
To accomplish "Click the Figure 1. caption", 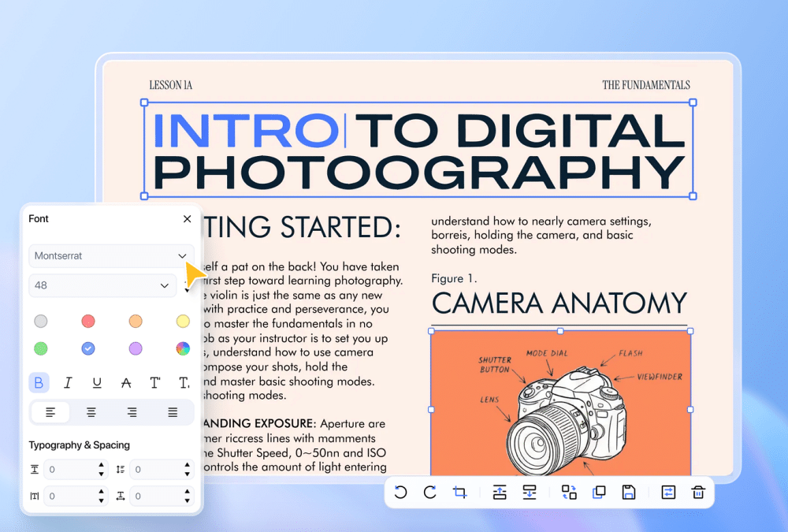I will click(454, 278).
